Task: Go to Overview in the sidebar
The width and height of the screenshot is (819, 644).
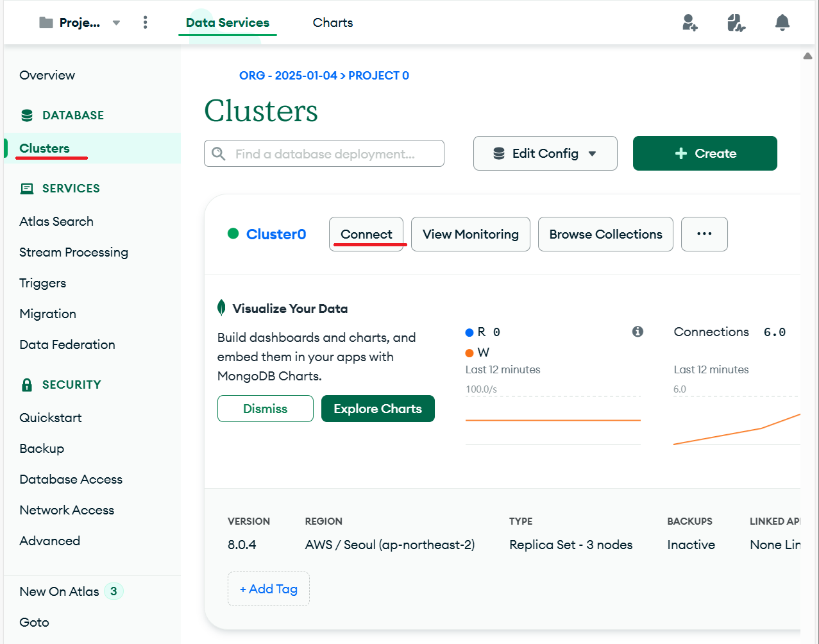Action: [47, 75]
